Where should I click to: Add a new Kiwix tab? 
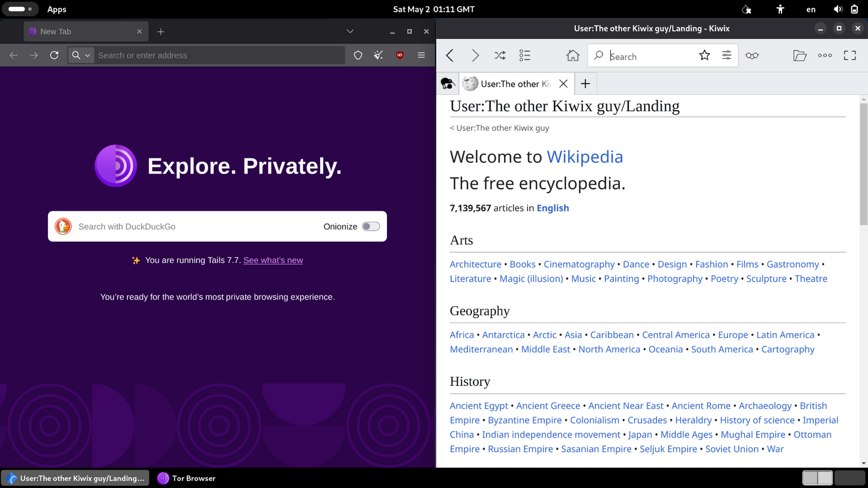[586, 84]
